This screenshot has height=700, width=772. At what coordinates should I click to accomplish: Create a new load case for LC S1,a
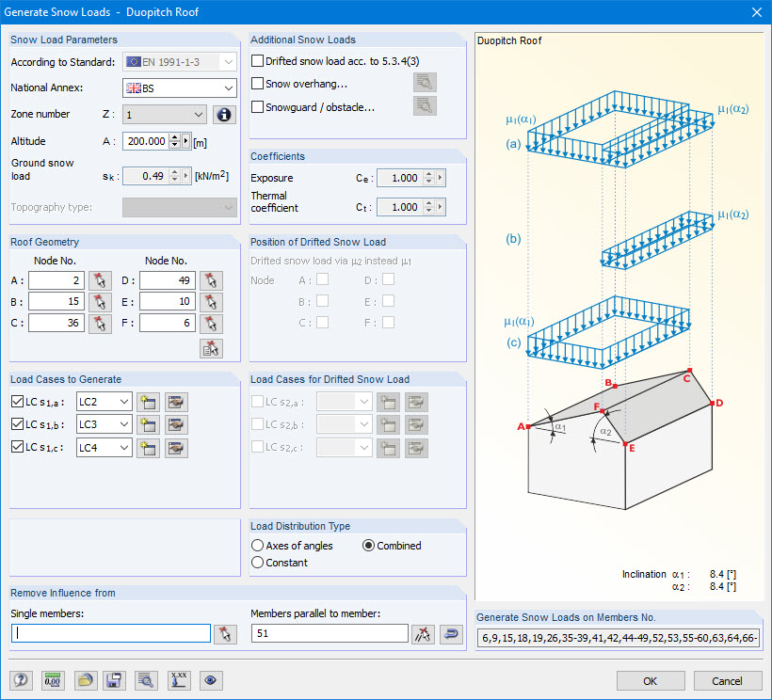pos(148,401)
